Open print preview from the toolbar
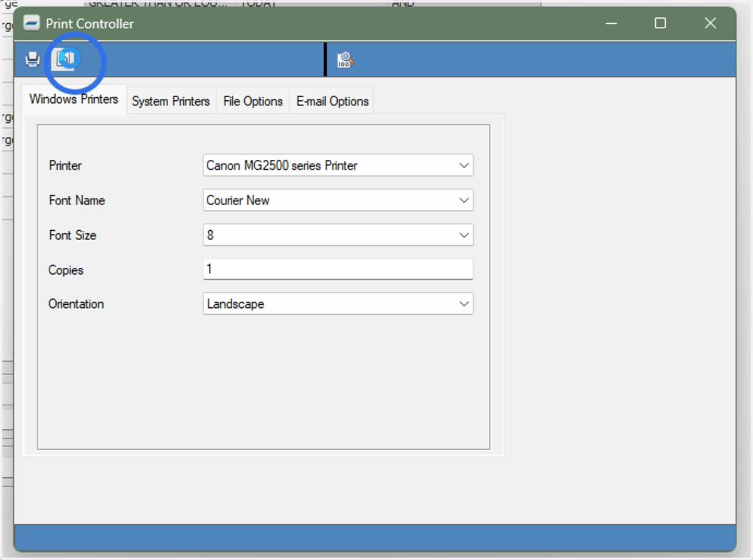753x560 pixels. [65, 60]
